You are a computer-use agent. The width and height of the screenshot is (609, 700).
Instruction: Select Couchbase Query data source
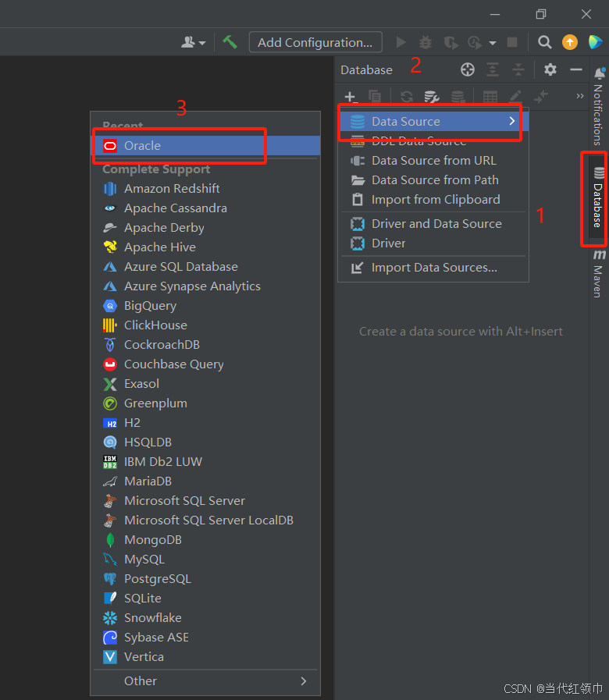[x=207, y=364]
